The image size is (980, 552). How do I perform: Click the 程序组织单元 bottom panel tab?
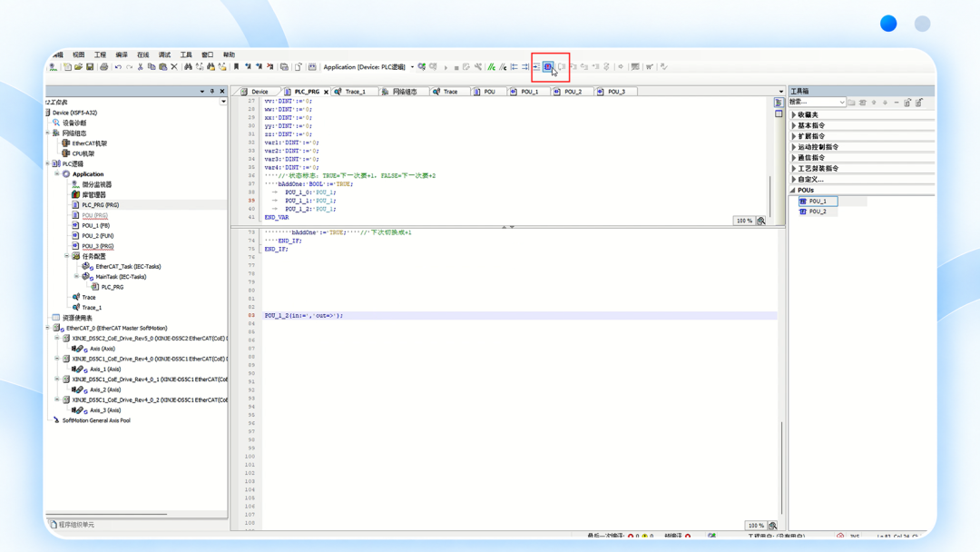73,525
